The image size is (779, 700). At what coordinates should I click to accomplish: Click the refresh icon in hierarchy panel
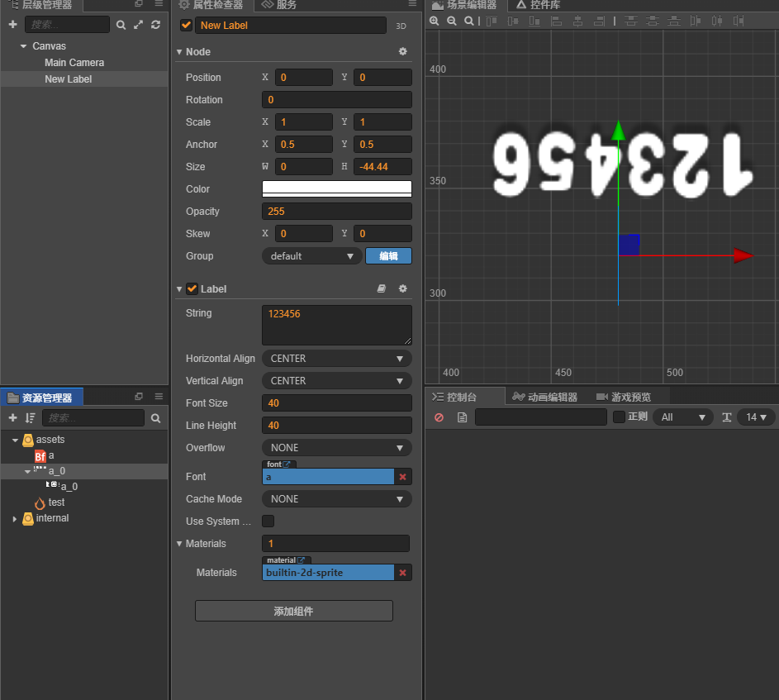point(155,25)
